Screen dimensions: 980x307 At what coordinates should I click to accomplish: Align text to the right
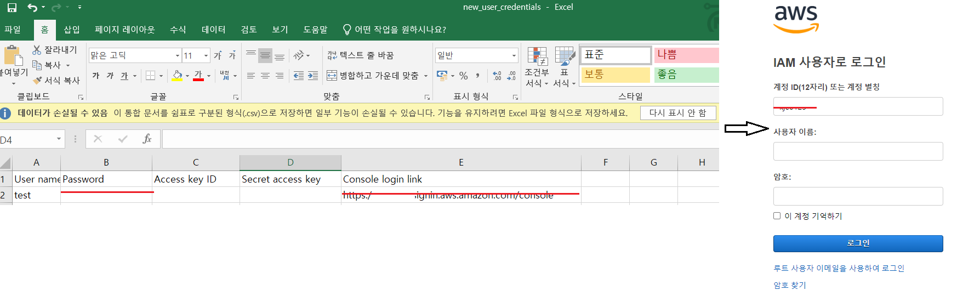click(x=280, y=76)
